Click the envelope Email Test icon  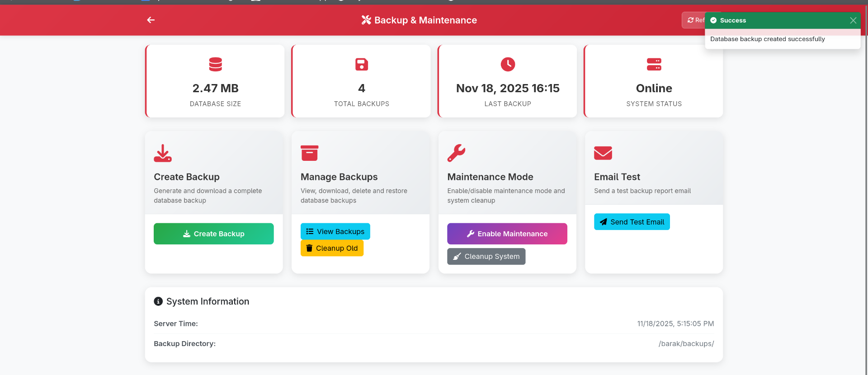pyautogui.click(x=603, y=153)
